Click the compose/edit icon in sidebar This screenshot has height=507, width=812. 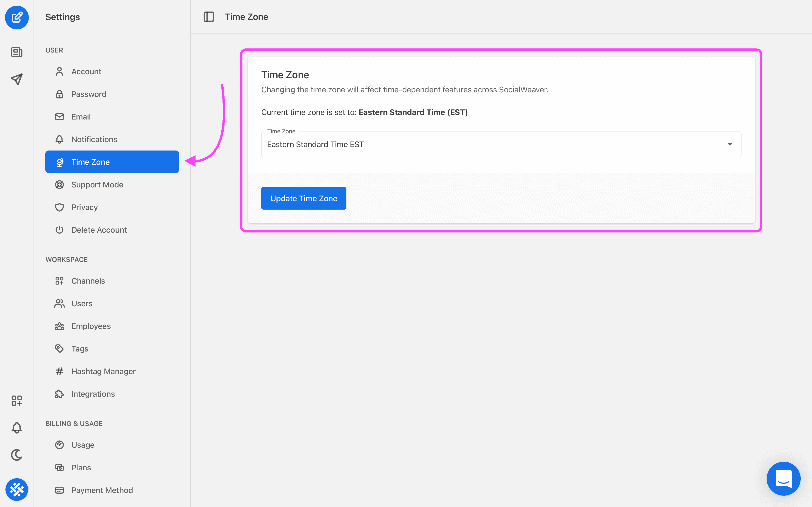pyautogui.click(x=17, y=17)
